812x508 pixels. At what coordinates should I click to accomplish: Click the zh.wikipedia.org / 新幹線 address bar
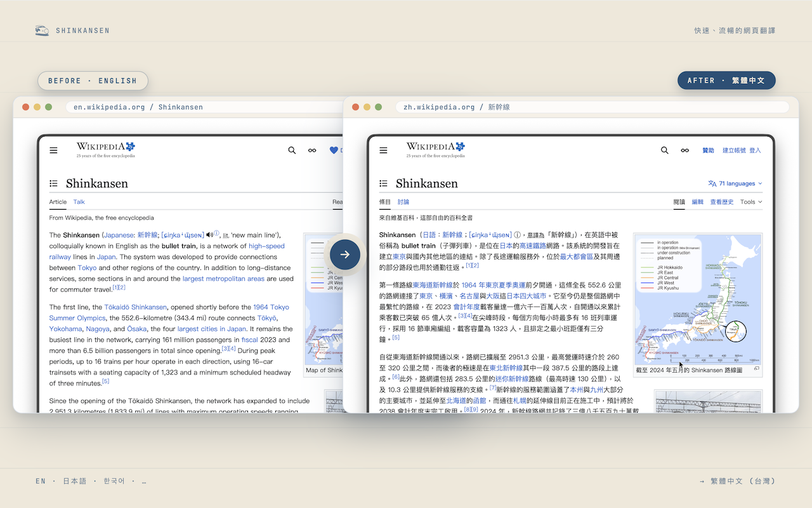pyautogui.click(x=593, y=107)
